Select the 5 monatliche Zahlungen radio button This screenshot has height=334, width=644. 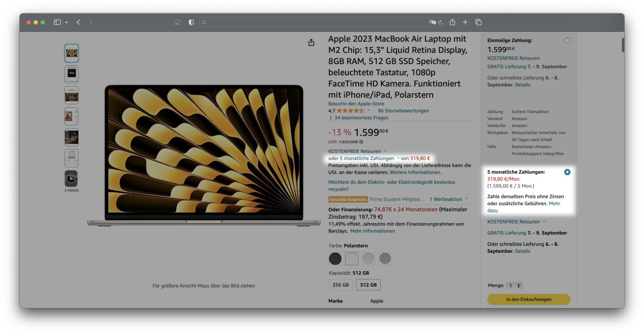[567, 172]
